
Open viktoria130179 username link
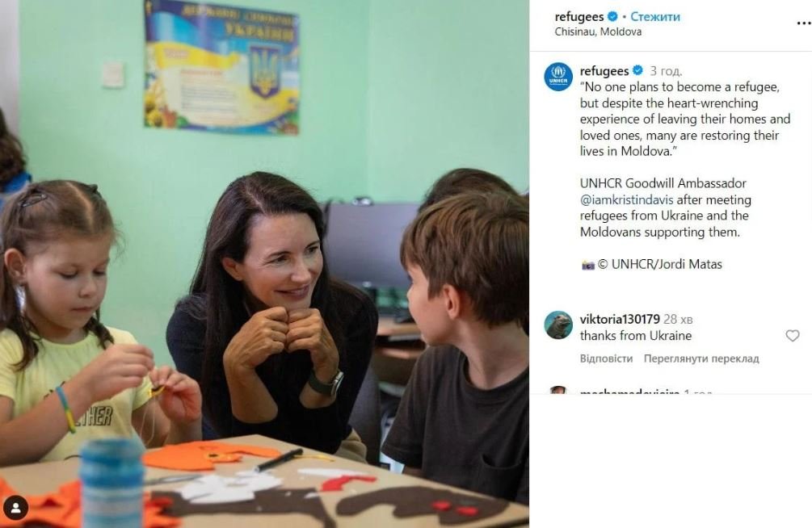pyautogui.click(x=620, y=319)
